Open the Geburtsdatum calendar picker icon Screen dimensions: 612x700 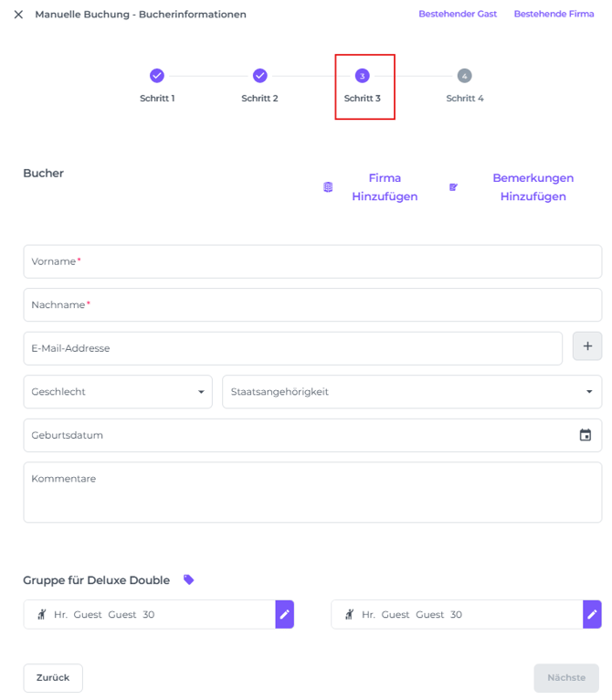[x=586, y=435]
